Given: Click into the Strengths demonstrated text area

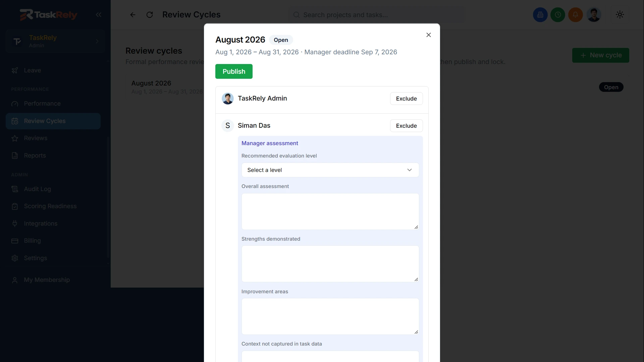Looking at the screenshot, I should (330, 264).
